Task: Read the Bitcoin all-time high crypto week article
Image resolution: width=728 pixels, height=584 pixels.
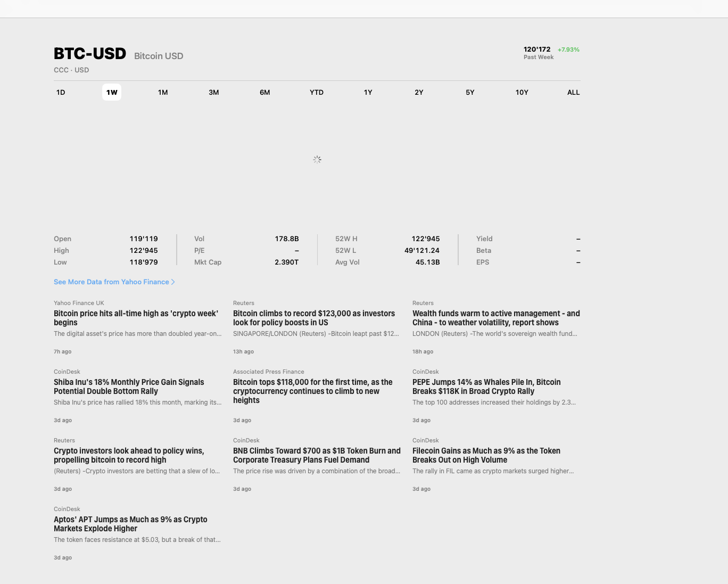Action: 136,318
